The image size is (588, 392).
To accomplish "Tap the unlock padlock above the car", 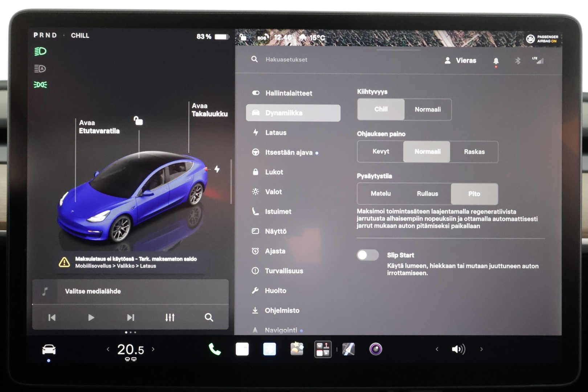I will pos(138,121).
